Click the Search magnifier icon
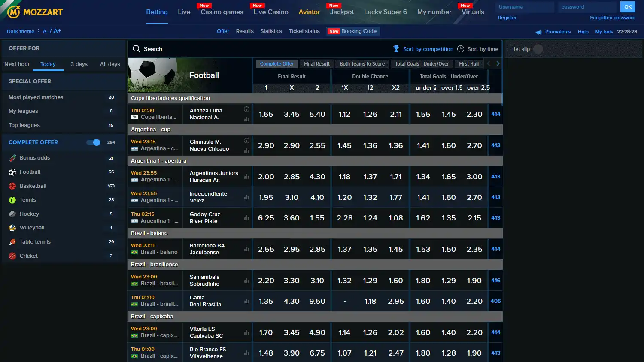The width and height of the screenshot is (644, 362). [x=137, y=49]
